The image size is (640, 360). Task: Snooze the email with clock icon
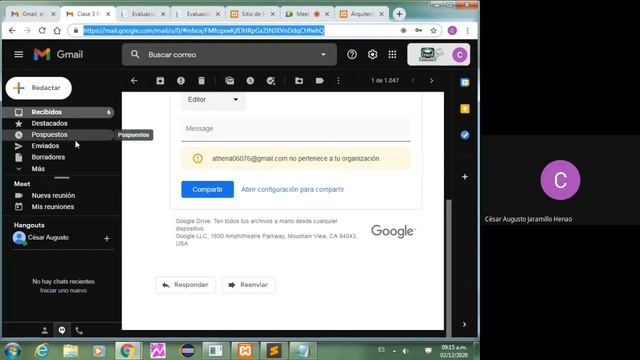coord(250,81)
